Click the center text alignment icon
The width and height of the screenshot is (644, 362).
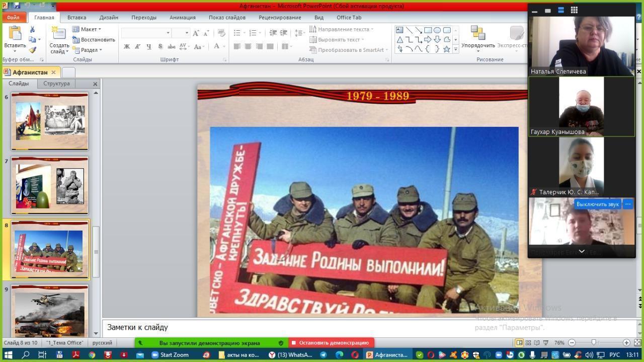(248, 46)
